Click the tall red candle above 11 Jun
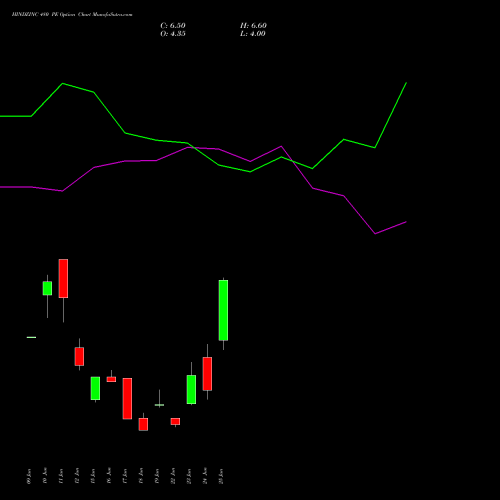This screenshot has width=500, height=500. 63,278
